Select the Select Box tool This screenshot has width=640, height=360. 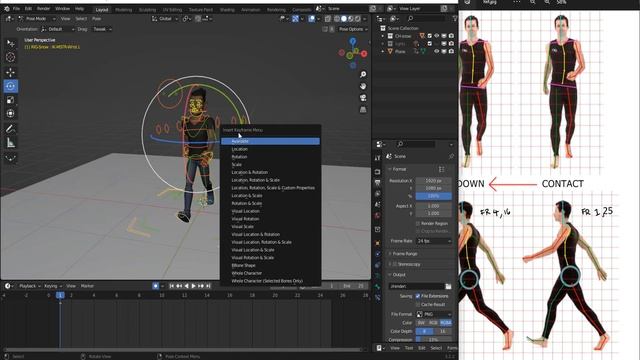pos(11,43)
